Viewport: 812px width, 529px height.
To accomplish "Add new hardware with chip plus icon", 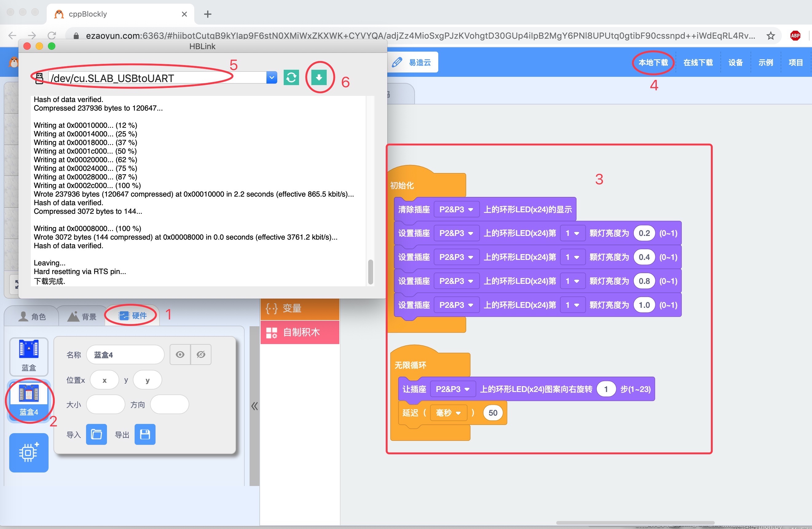I will [x=29, y=453].
